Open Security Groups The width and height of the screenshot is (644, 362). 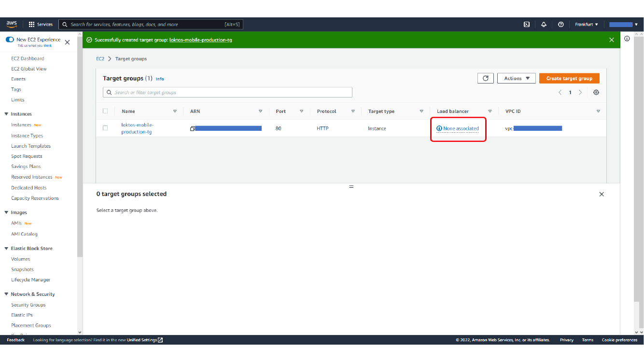pyautogui.click(x=28, y=305)
